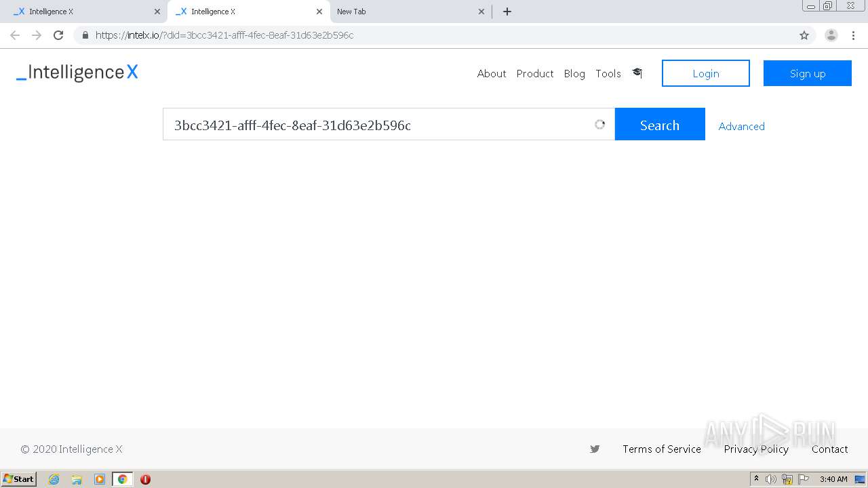Click the Intelligence X logo

click(77, 73)
